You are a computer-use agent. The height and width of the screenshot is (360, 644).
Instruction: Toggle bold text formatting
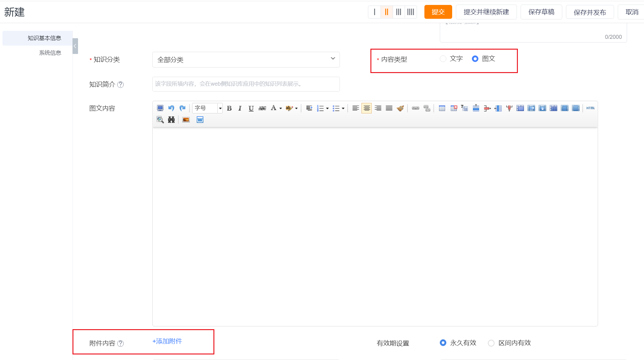(x=229, y=108)
